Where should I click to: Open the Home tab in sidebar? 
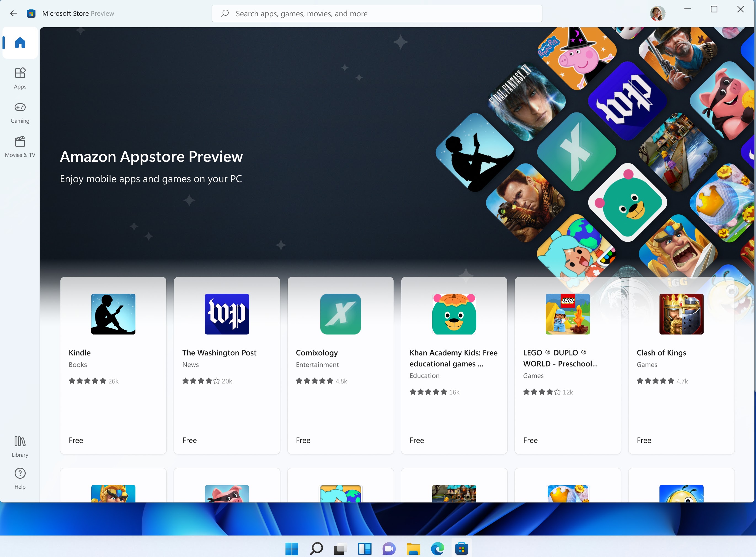20,43
